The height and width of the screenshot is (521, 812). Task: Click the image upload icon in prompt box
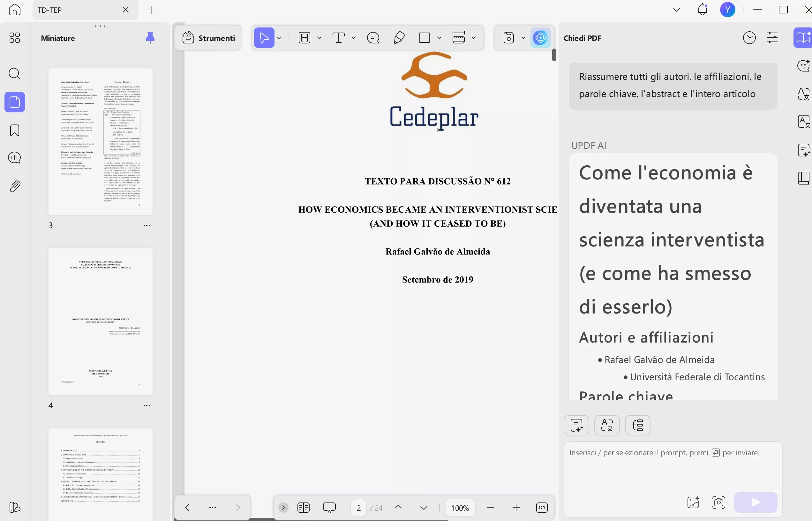(x=693, y=502)
